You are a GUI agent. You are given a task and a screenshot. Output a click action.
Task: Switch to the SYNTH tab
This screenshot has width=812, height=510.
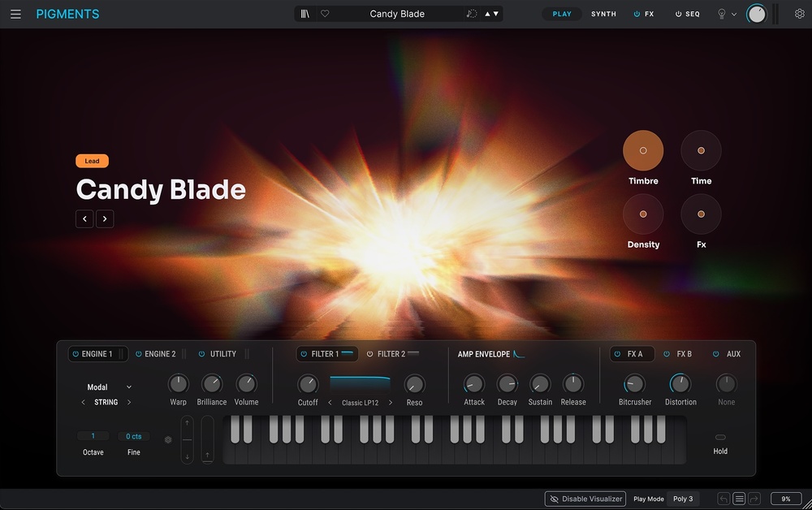(603, 14)
